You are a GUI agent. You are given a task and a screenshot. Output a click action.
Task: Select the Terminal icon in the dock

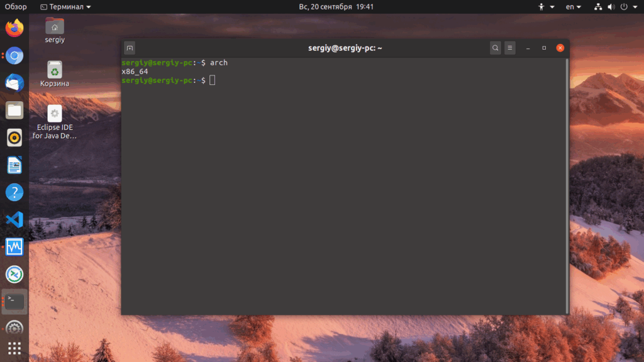(x=14, y=302)
